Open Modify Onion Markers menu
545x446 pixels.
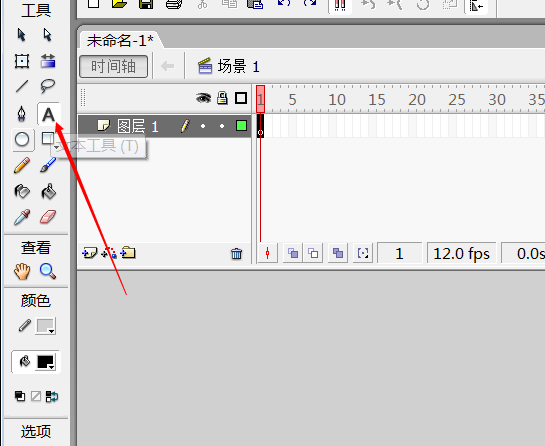(x=363, y=253)
